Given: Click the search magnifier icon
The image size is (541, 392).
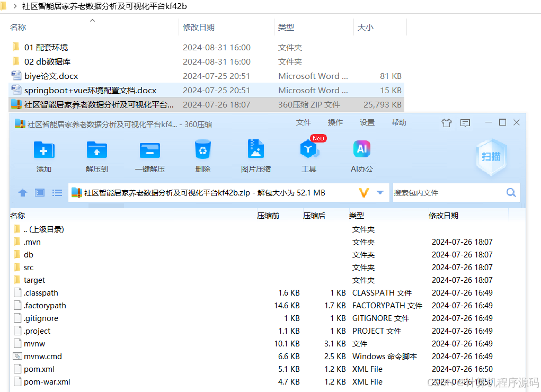Looking at the screenshot, I should 511,192.
